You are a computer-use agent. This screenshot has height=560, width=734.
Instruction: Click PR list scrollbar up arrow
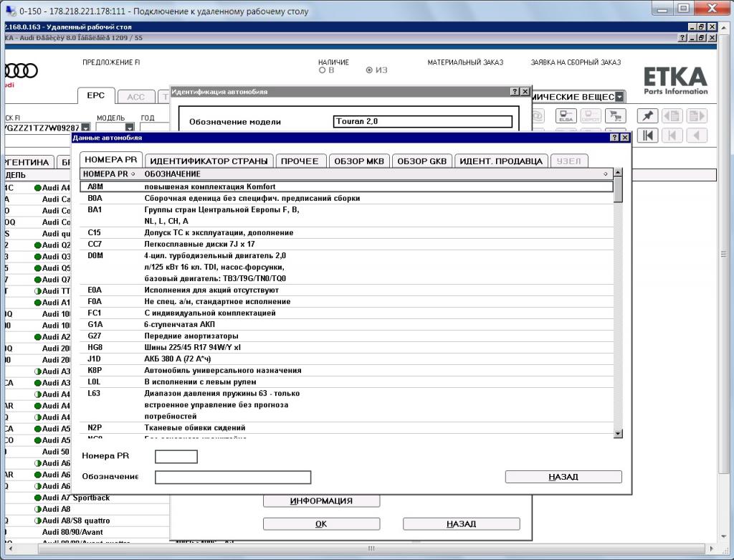(x=618, y=173)
